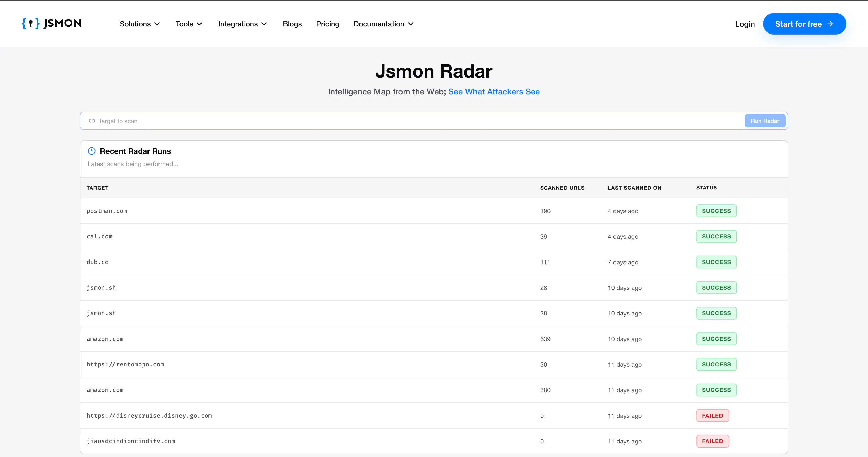Click the 39 scanned URLs value
Viewport: 868px width, 457px height.
point(544,237)
